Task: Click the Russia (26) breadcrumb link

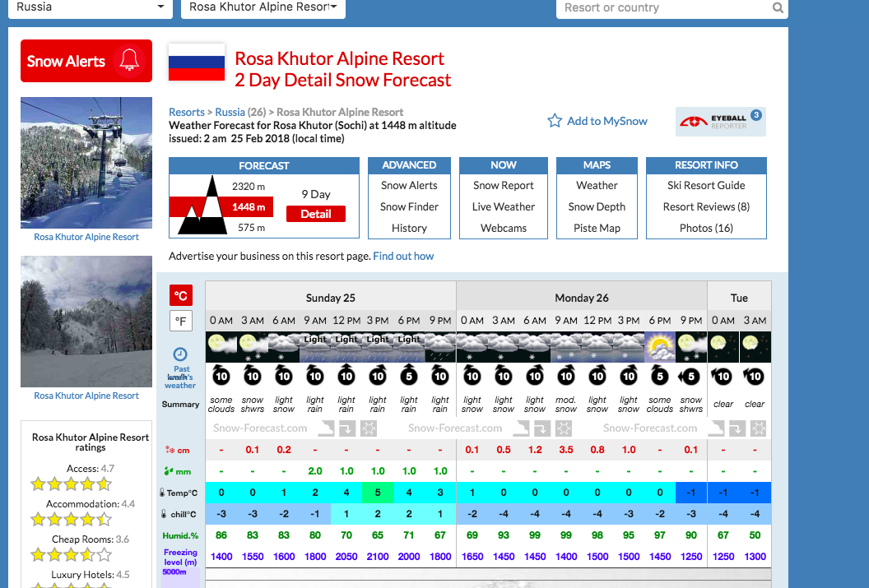Action: (x=240, y=112)
